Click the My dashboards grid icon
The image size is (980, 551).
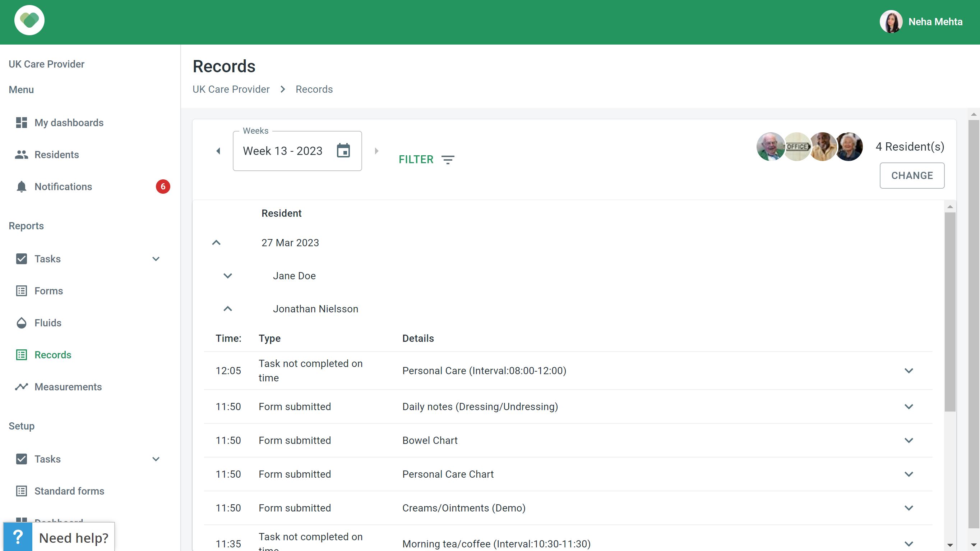21,123
